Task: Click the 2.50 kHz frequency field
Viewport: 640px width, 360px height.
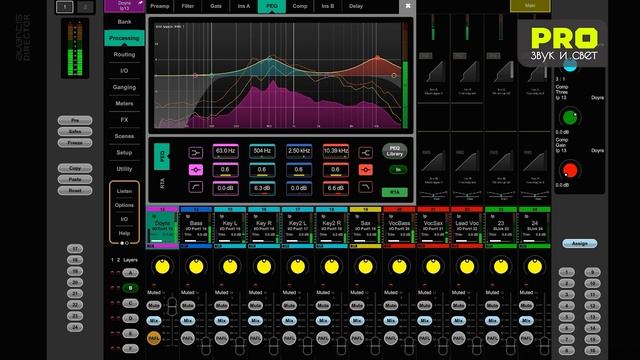Action: (299, 151)
